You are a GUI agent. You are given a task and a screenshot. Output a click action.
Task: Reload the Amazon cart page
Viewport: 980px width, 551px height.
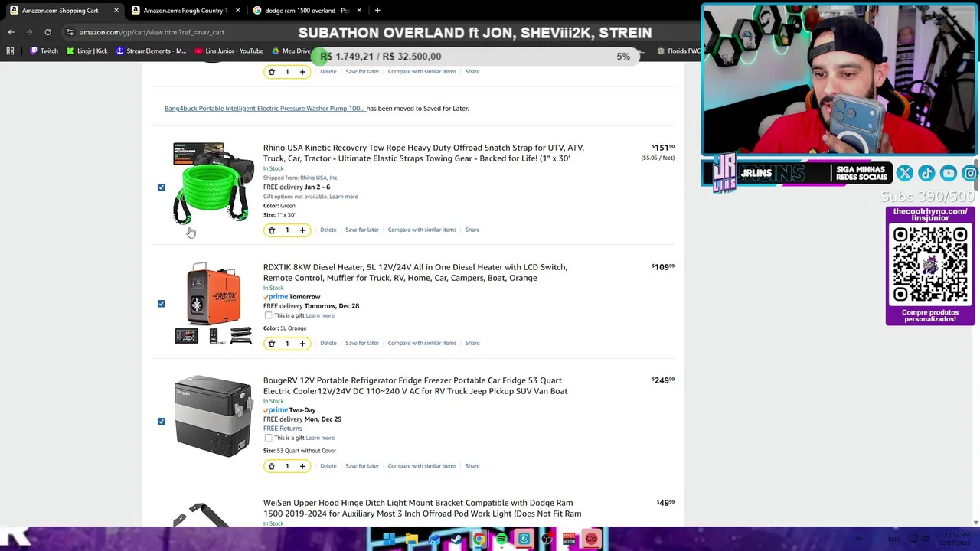47,32
